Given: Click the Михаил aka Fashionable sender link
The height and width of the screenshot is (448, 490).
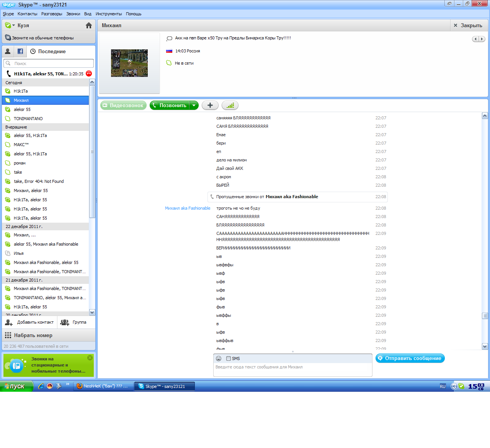Looking at the screenshot, I should (188, 208).
